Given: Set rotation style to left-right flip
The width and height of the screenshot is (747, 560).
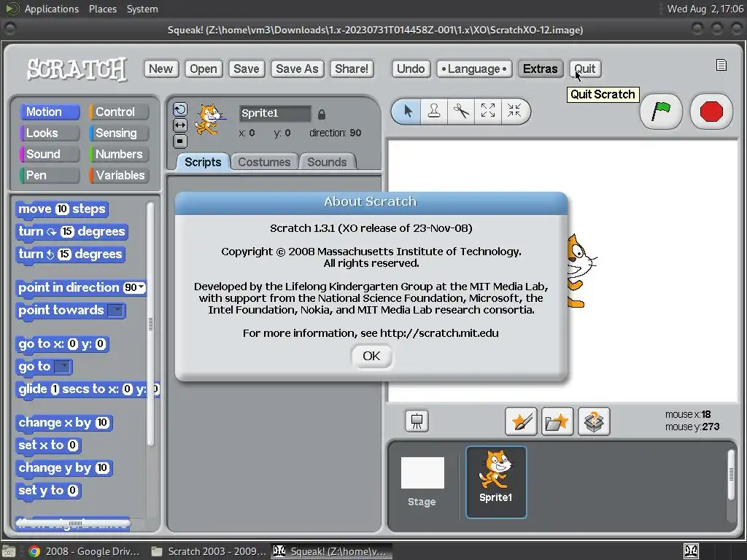Looking at the screenshot, I should (179, 125).
